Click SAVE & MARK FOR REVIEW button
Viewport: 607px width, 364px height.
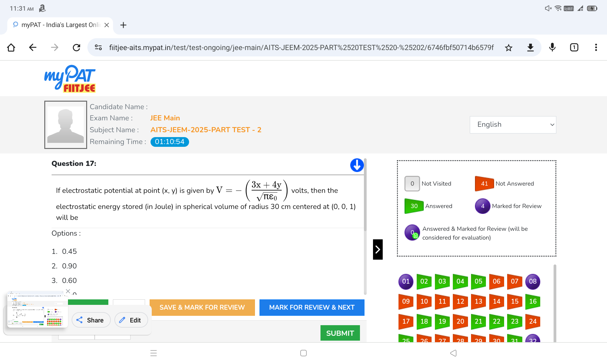click(x=202, y=308)
